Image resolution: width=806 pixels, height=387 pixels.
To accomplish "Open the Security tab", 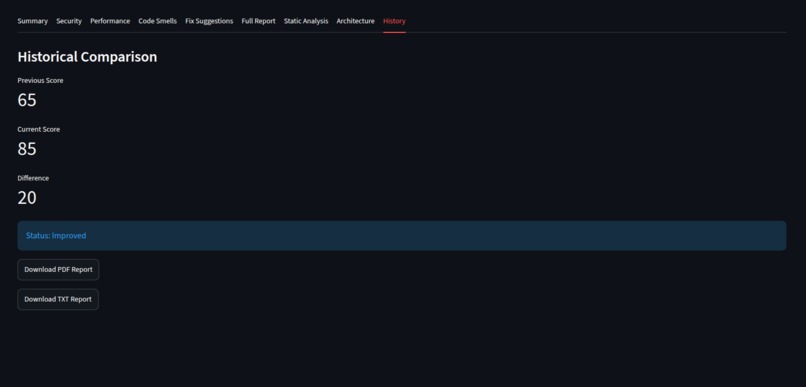I will (69, 21).
